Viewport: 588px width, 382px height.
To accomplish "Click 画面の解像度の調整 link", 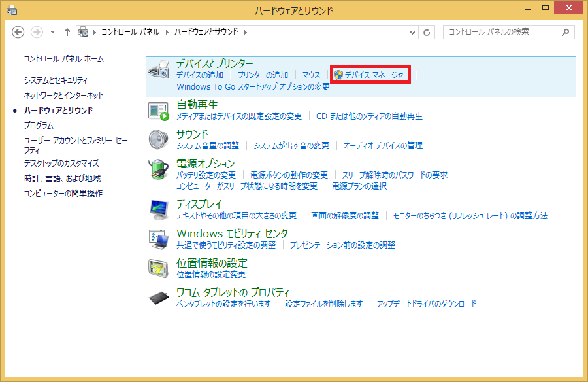I will click(x=345, y=216).
